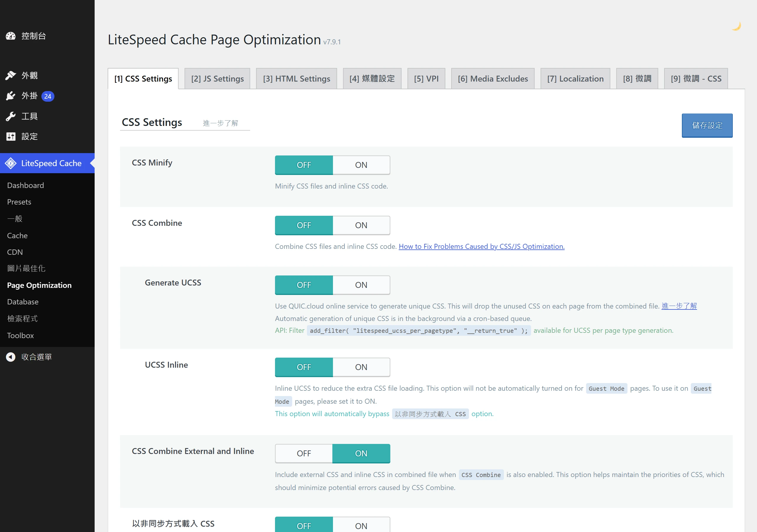Open the [7] Localization tab
This screenshot has width=757, height=532.
(x=575, y=79)
